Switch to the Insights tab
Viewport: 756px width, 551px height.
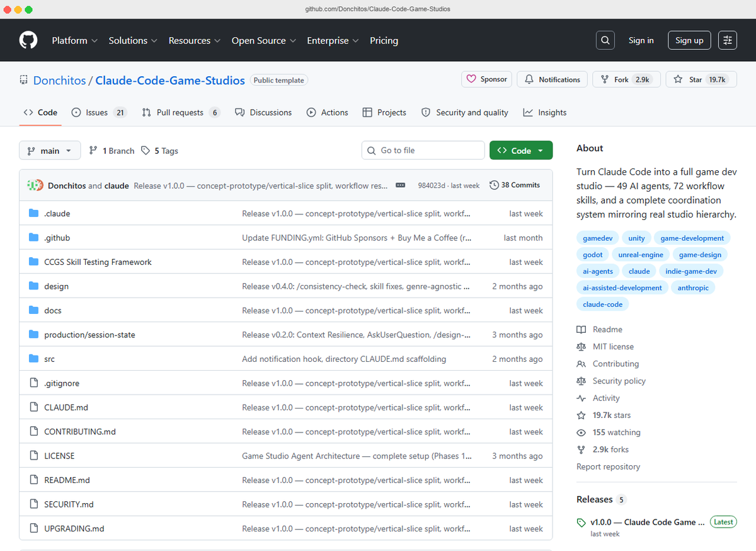tap(545, 112)
